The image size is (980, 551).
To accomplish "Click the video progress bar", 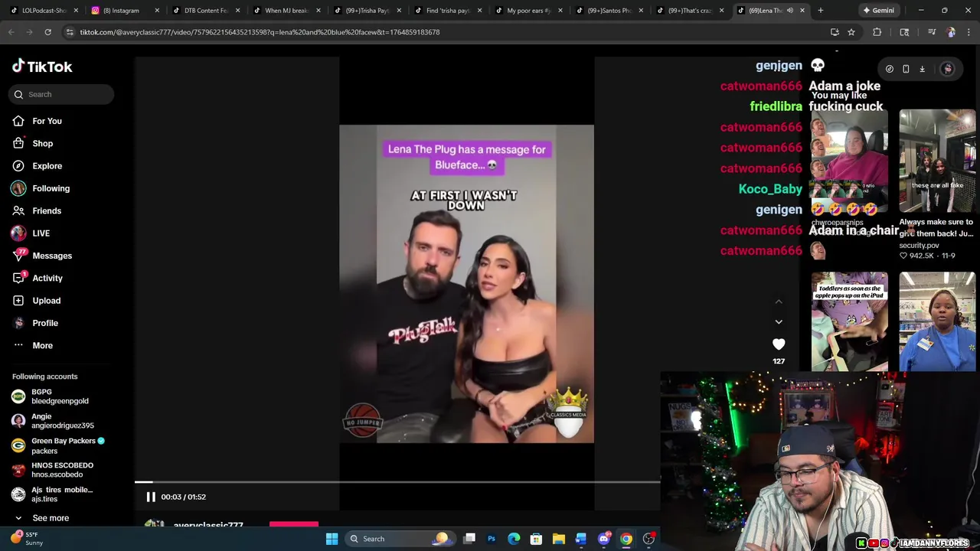I will (397, 482).
